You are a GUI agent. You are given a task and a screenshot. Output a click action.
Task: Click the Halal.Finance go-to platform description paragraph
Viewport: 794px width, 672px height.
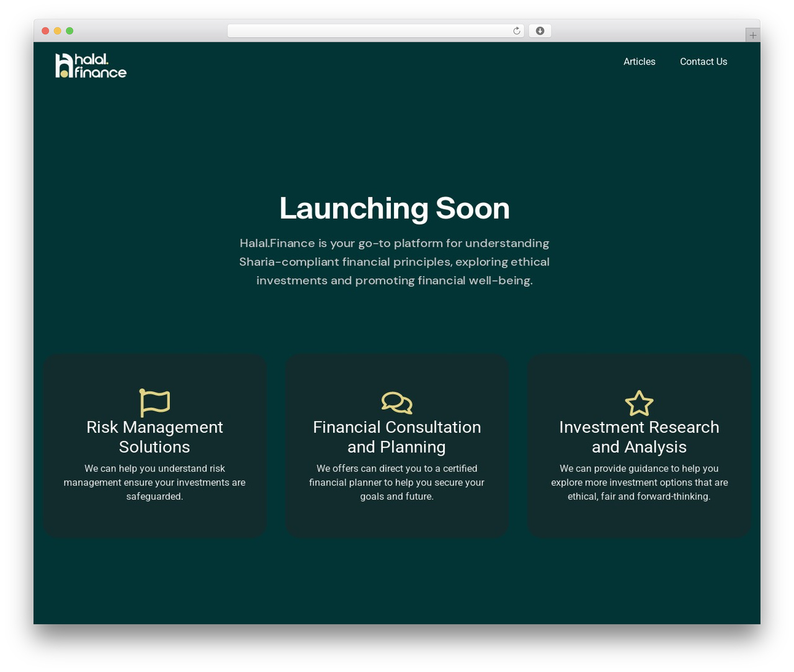tap(395, 262)
